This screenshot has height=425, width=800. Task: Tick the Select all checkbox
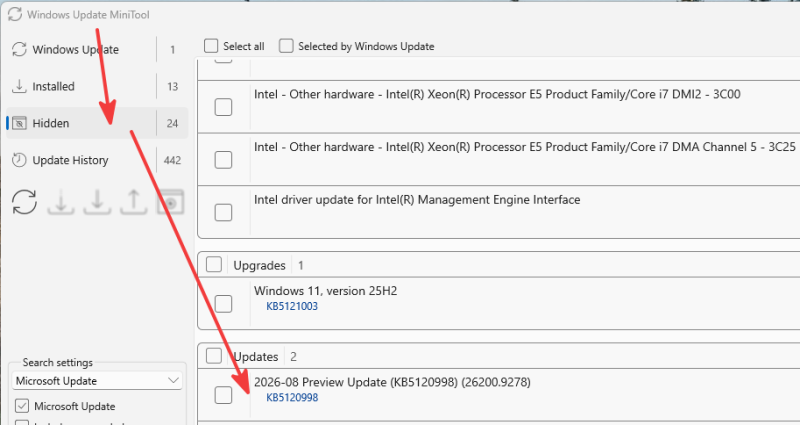[x=211, y=46]
